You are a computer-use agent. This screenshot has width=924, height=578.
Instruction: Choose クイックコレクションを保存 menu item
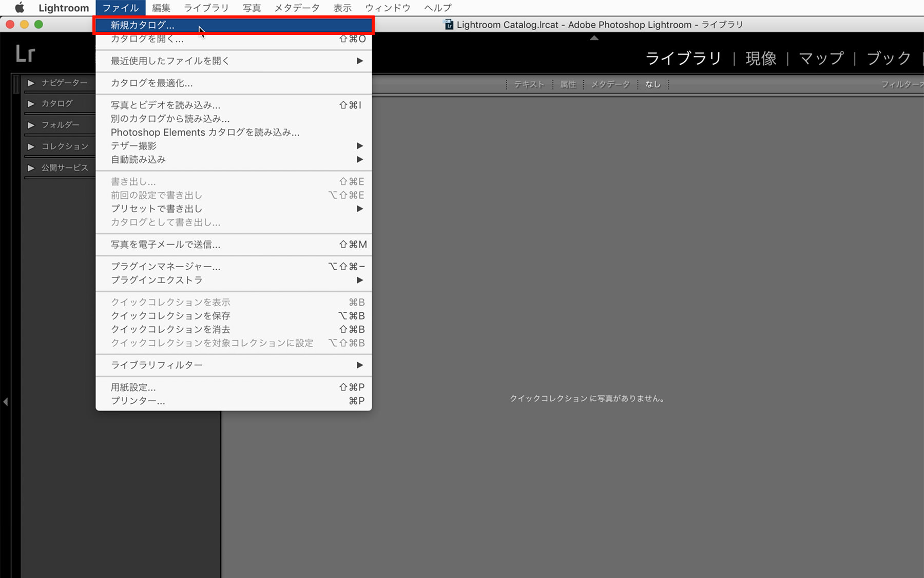(x=234, y=316)
